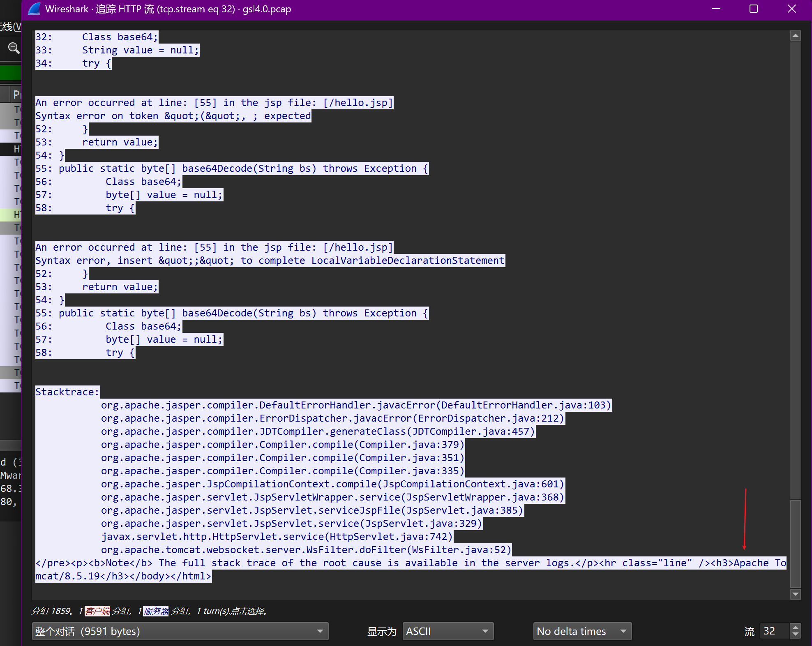Open the 整个对话 (9591 bytes) dropdown

[180, 631]
